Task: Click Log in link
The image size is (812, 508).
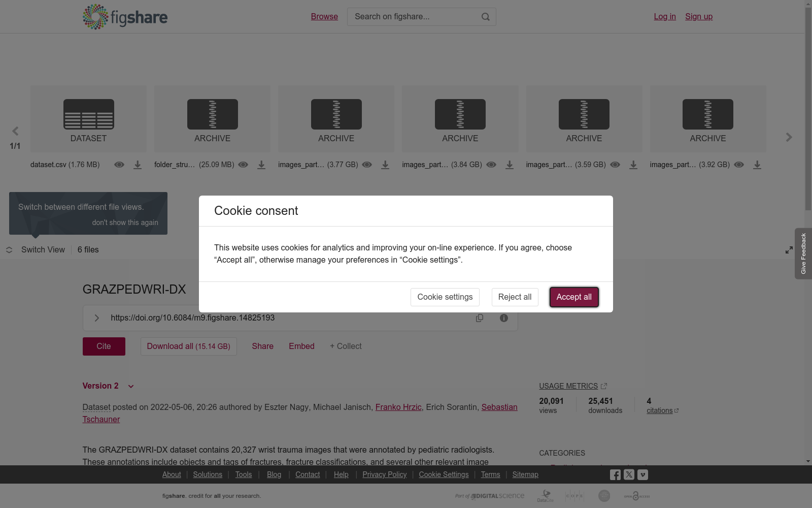Action: click(x=665, y=17)
